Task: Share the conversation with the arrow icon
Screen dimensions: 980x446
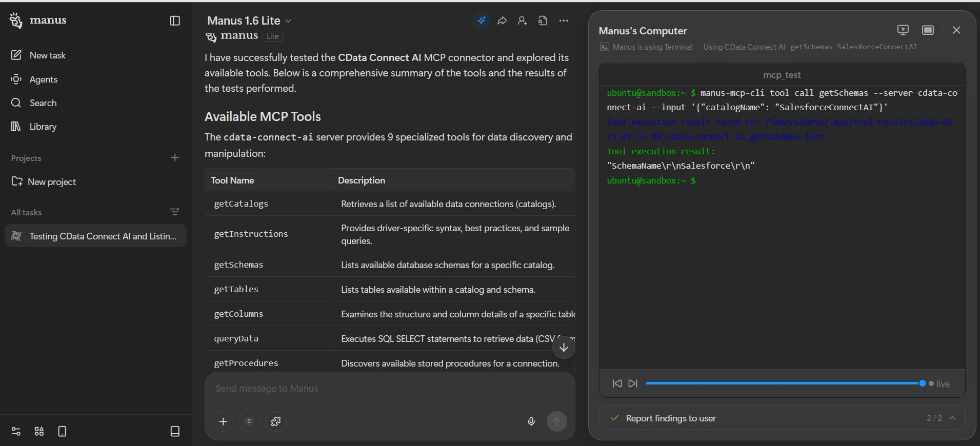Action: [x=502, y=21]
